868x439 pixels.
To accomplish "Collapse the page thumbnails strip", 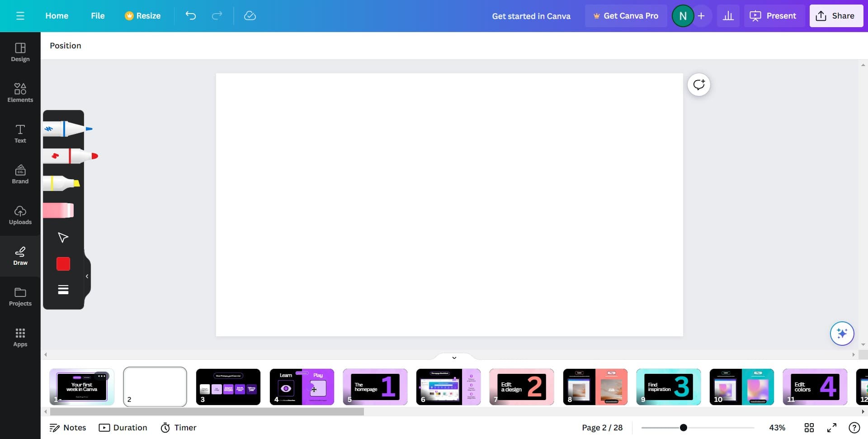I will 454,358.
